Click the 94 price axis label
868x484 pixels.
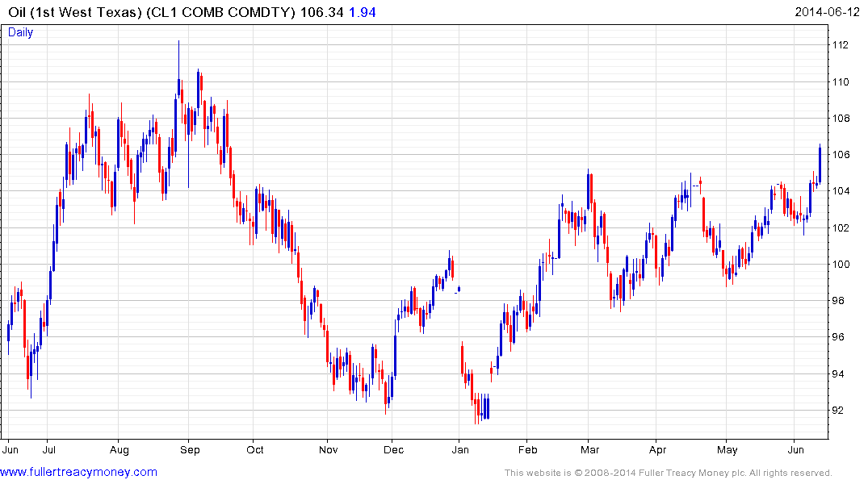pyautogui.click(x=838, y=374)
